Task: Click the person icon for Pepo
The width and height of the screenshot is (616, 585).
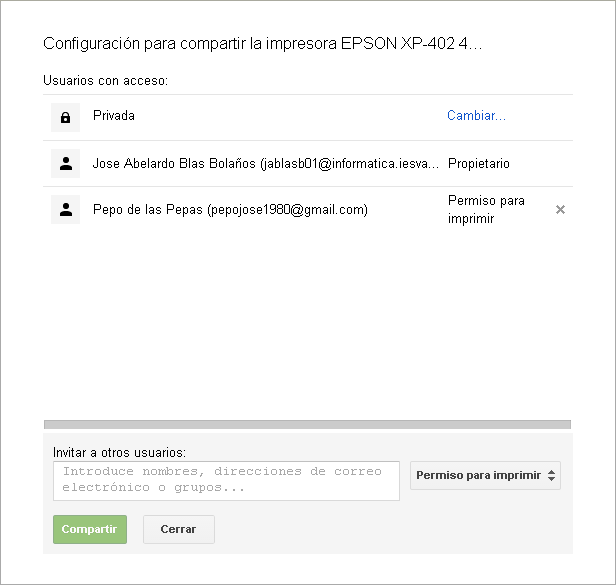Action: [65, 209]
